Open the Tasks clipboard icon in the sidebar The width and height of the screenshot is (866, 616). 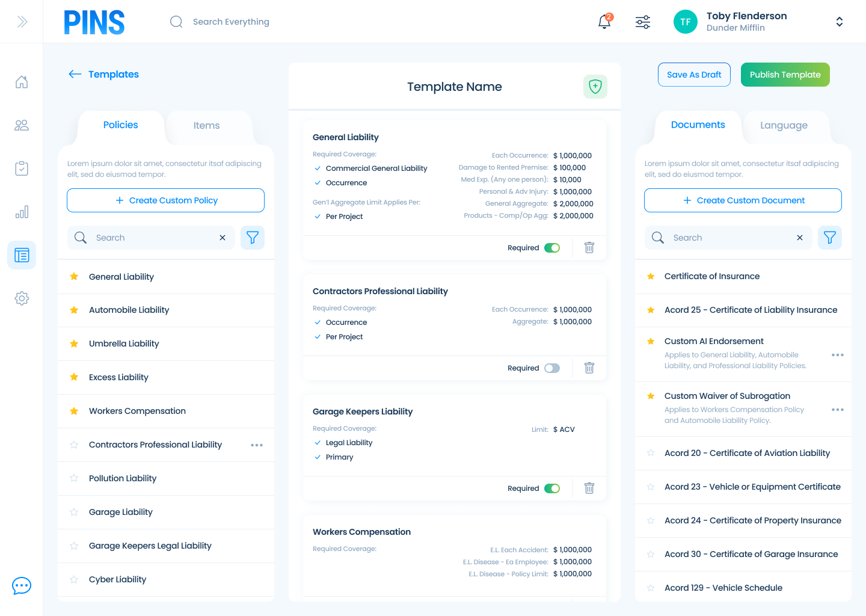tap(22, 168)
